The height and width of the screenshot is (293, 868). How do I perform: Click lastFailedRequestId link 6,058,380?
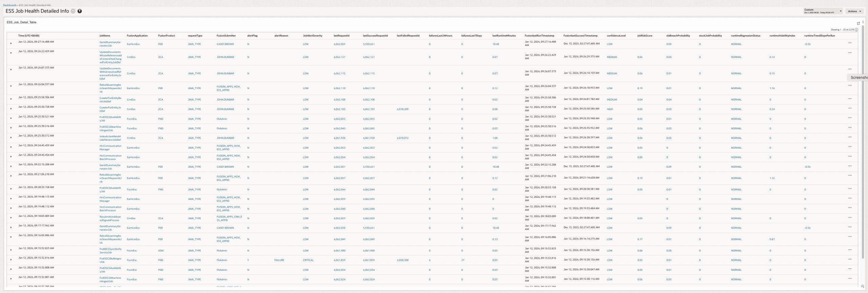point(402,260)
